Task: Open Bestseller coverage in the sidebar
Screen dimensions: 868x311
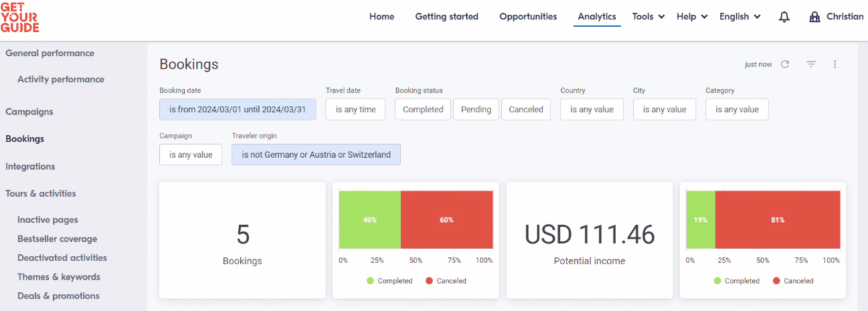Action: (58, 239)
